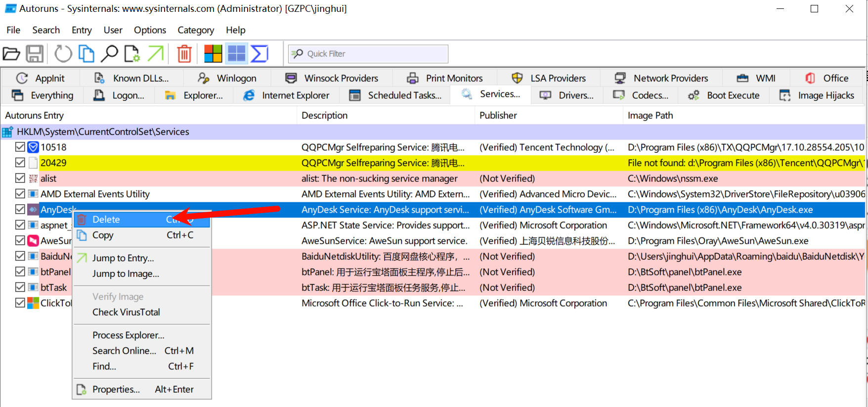Click the Refresh toolbar icon
Viewport: 868px width, 407px height.
point(63,53)
